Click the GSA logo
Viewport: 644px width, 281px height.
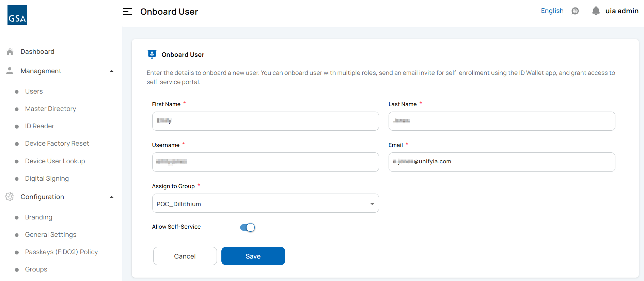(x=17, y=15)
